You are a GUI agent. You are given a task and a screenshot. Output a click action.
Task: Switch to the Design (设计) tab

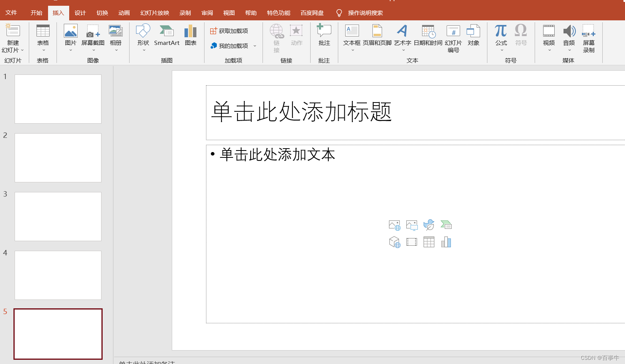click(80, 13)
